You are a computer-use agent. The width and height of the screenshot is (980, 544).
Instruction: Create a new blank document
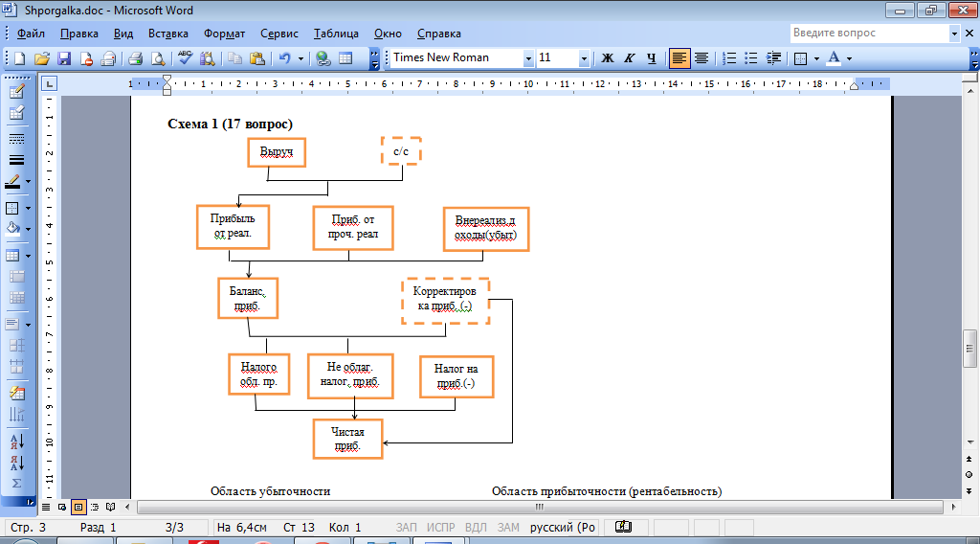[x=19, y=58]
